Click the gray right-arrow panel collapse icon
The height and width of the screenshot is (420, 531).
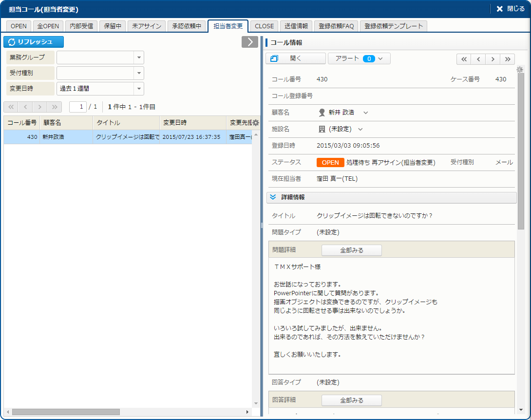(x=249, y=42)
